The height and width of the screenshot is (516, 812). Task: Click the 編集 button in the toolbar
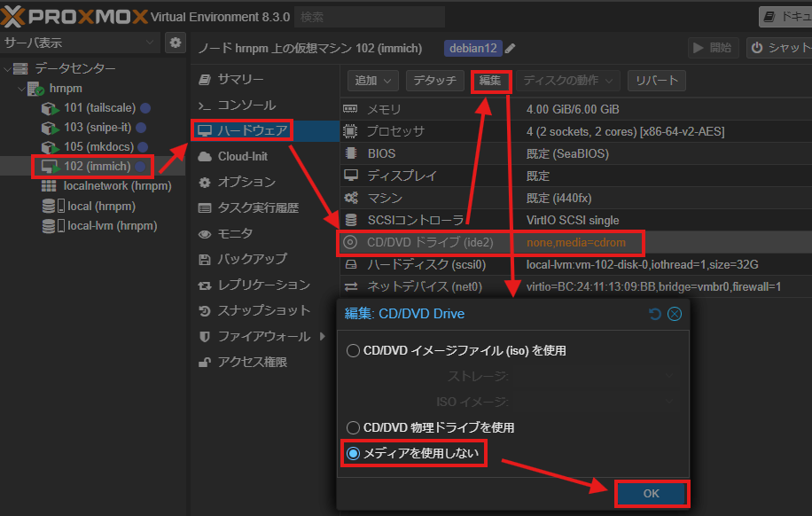tap(490, 81)
